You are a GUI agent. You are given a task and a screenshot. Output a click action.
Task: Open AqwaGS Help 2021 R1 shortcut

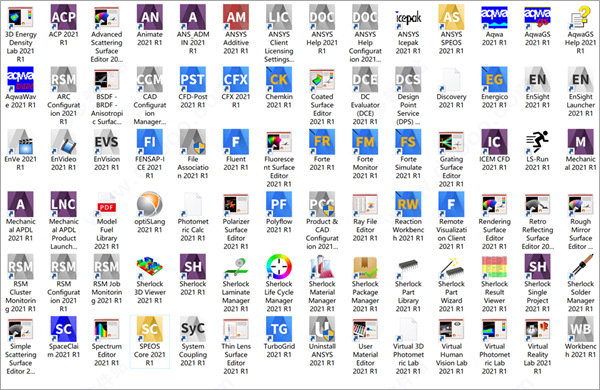[580, 17]
